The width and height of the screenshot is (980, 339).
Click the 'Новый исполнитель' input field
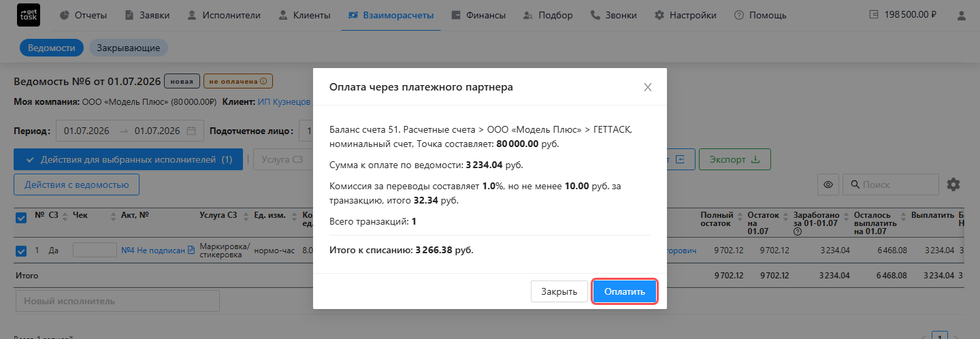point(117,301)
